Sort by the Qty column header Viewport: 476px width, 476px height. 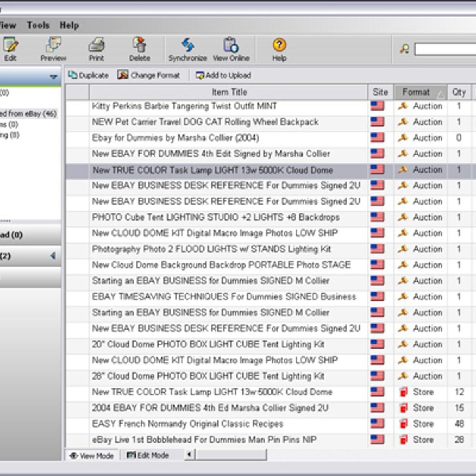point(459,92)
